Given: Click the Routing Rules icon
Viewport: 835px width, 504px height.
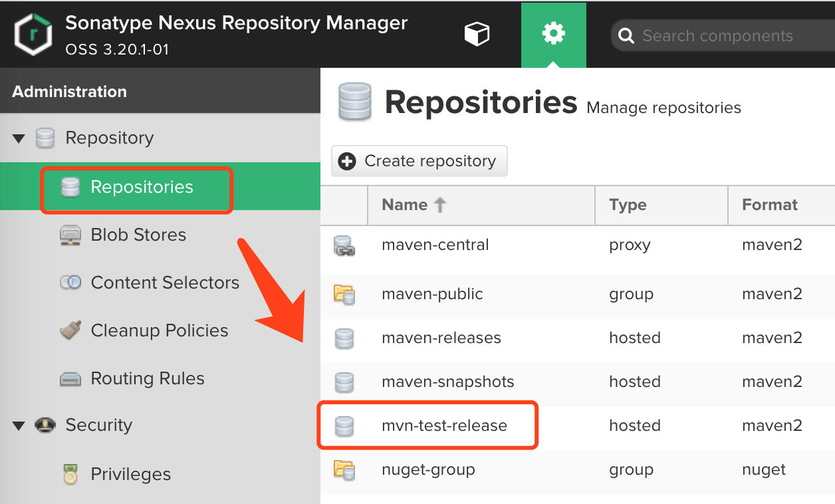Looking at the screenshot, I should tap(70, 379).
